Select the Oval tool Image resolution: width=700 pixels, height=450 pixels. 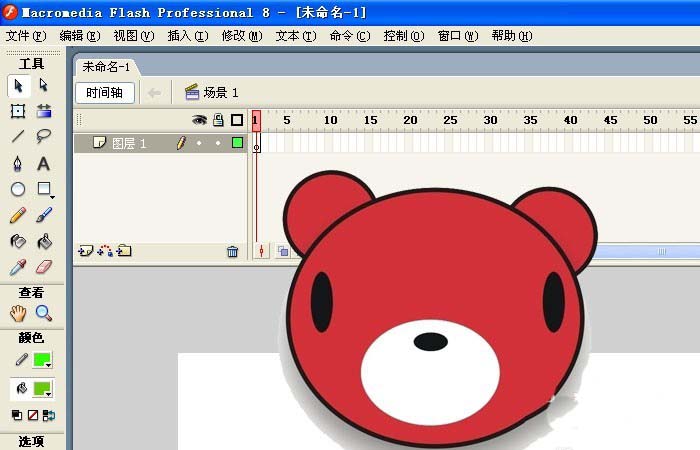click(x=18, y=189)
